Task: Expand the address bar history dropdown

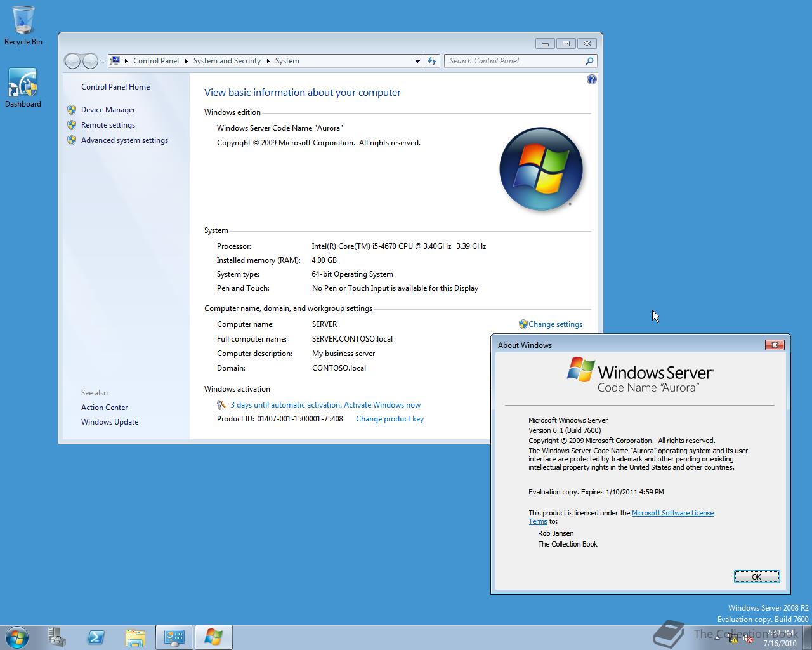Action: pyautogui.click(x=417, y=61)
